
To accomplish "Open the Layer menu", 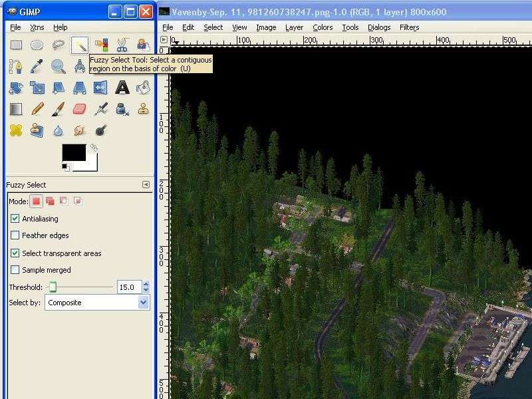I will pyautogui.click(x=294, y=27).
